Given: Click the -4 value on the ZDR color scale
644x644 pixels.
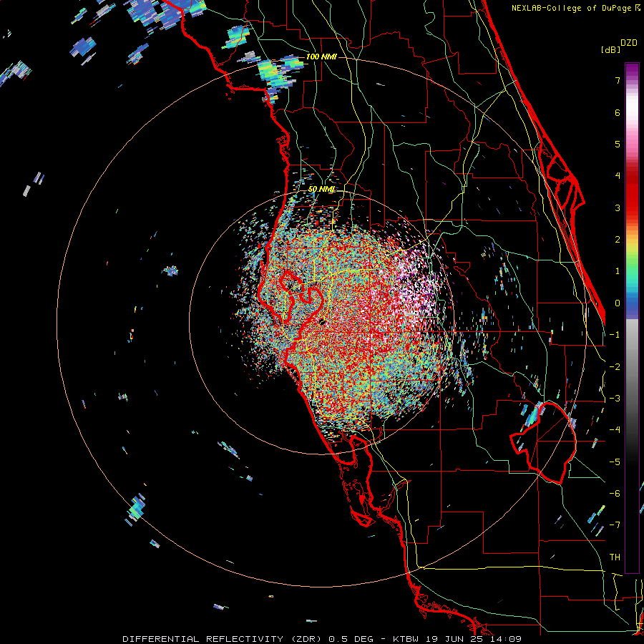Looking at the screenshot, I should pyautogui.click(x=615, y=430).
